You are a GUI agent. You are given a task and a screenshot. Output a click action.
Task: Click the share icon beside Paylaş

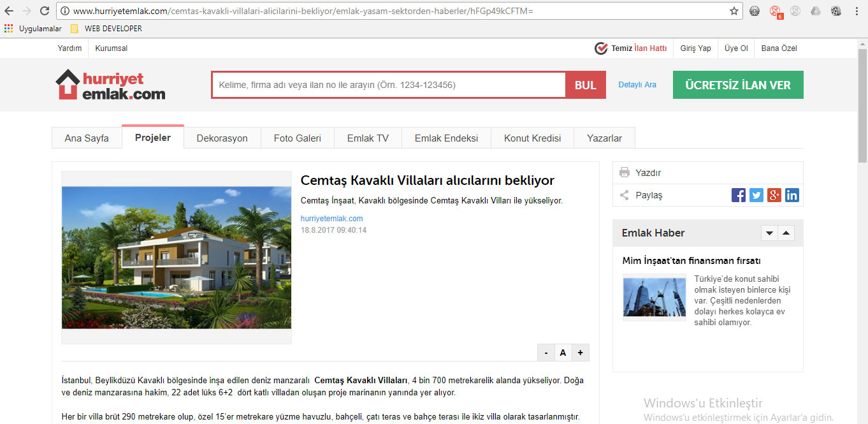625,195
